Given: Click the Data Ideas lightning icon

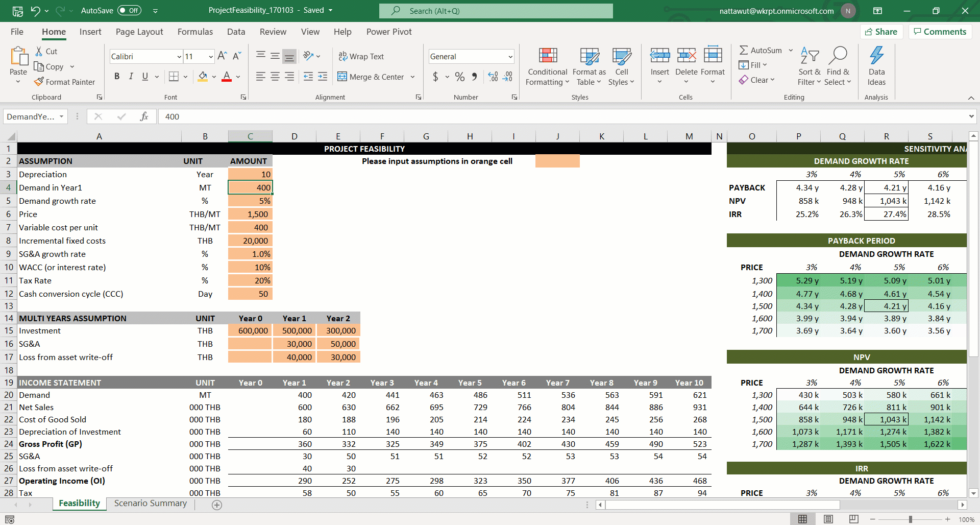Looking at the screenshot, I should [876, 55].
